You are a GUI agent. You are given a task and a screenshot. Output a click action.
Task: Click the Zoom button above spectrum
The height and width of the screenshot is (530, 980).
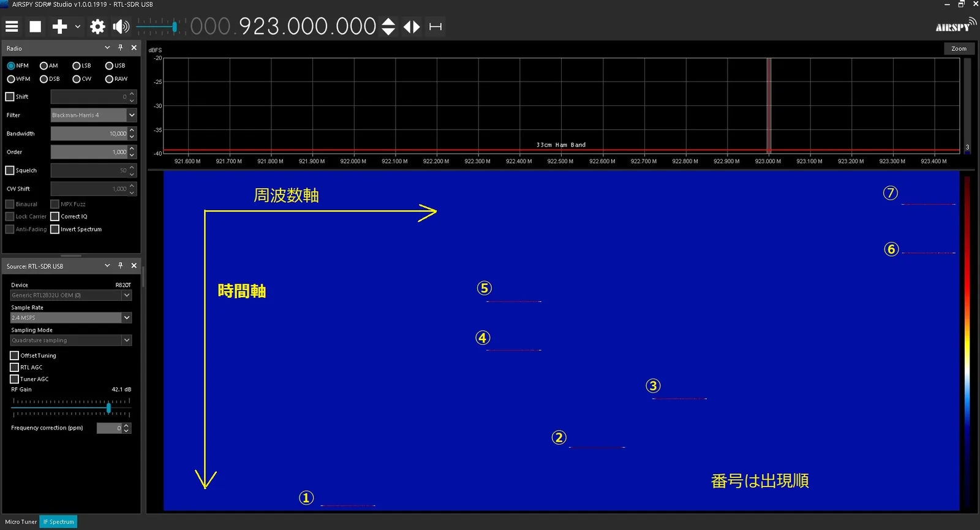[x=959, y=48]
